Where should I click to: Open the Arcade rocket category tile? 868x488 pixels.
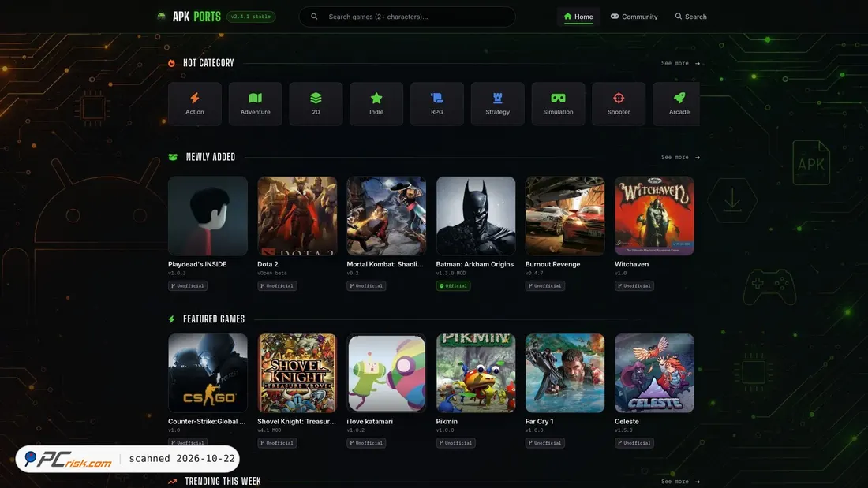[676, 104]
